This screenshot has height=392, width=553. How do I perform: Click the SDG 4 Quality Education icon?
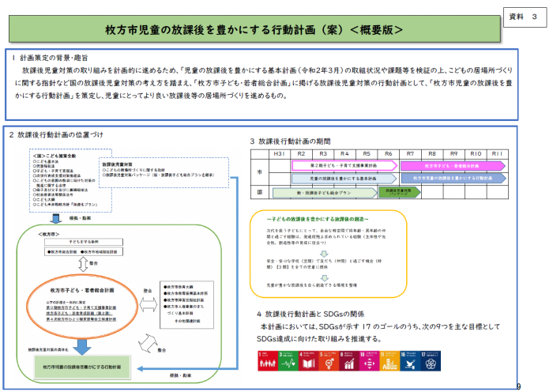(309, 360)
